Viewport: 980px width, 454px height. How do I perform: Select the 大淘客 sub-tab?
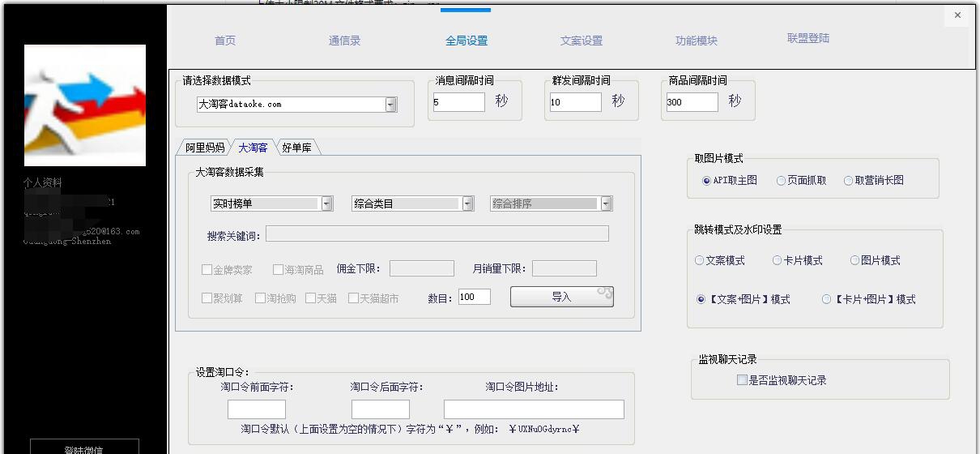pos(253,148)
